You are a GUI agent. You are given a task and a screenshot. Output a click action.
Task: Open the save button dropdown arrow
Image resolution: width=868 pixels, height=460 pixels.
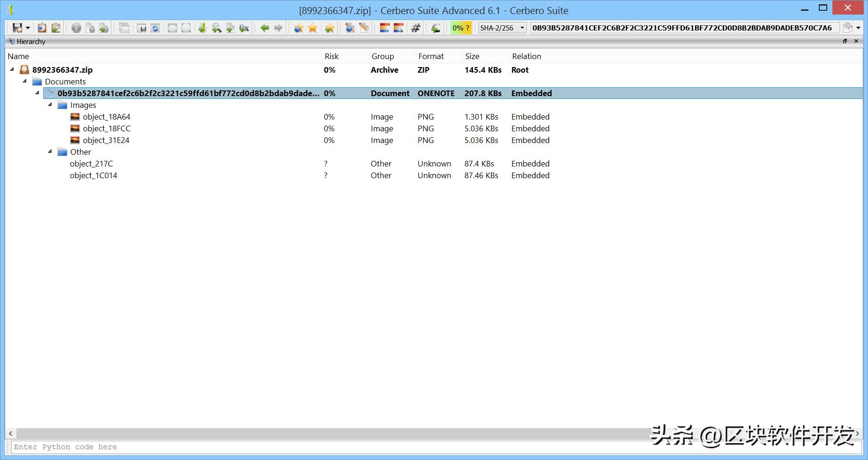click(x=28, y=28)
